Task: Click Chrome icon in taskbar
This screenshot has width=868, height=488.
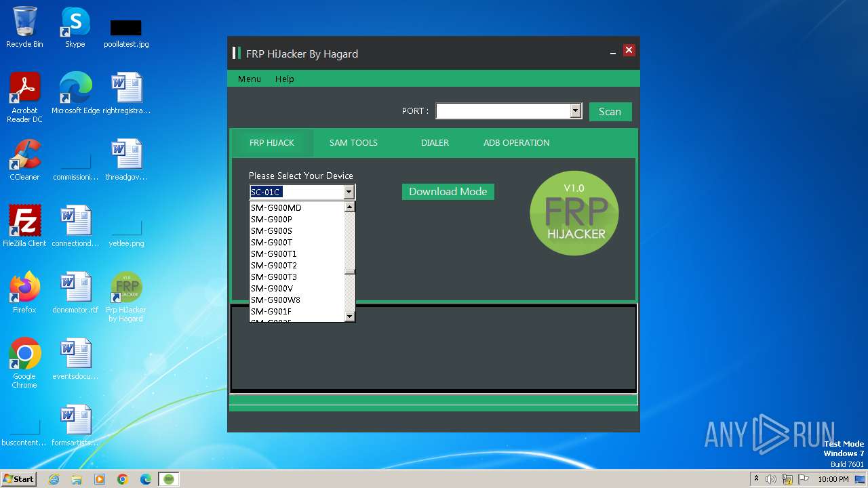Action: coord(123,479)
